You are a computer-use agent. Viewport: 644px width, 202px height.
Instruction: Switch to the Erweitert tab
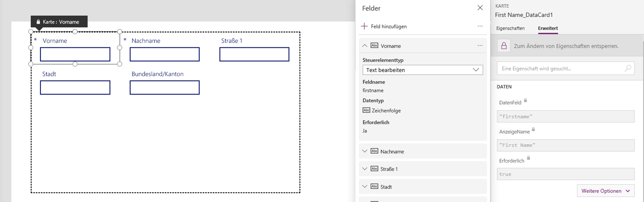[547, 28]
